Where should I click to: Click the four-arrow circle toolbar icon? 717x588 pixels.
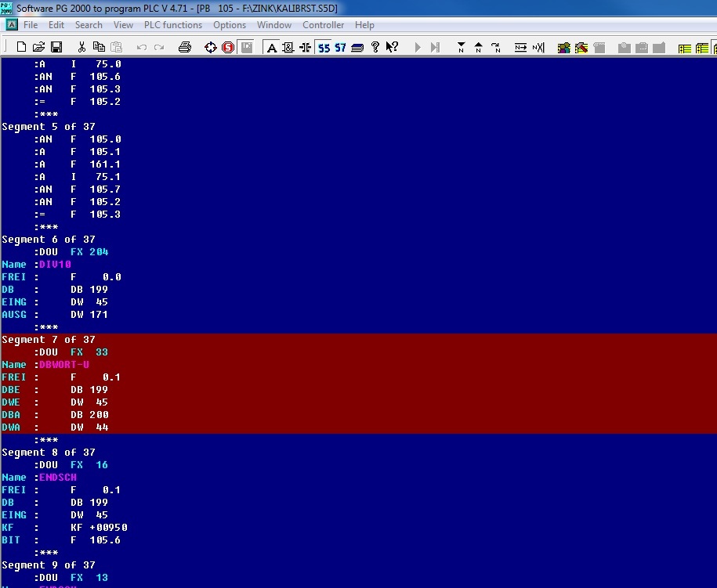pos(210,47)
